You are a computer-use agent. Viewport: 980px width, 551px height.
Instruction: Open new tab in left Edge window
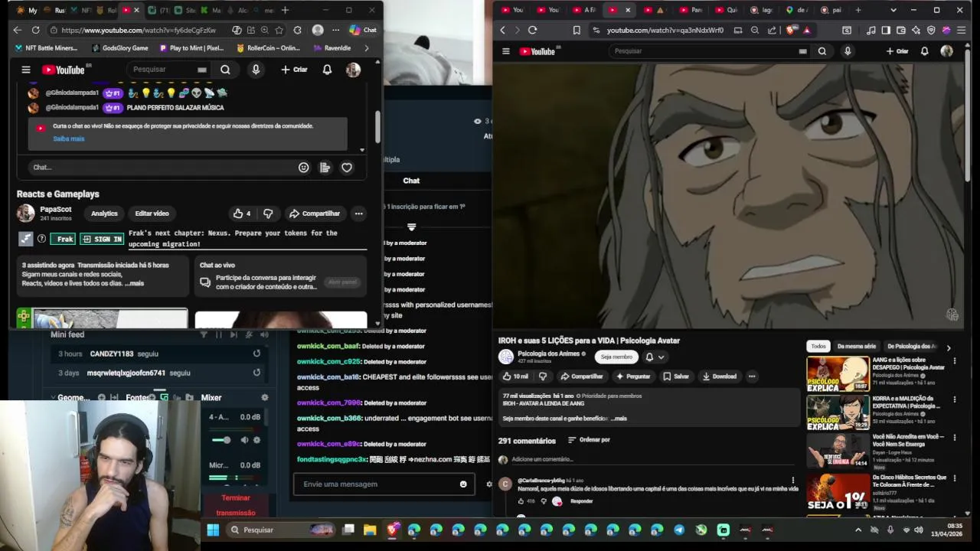pyautogui.click(x=285, y=10)
